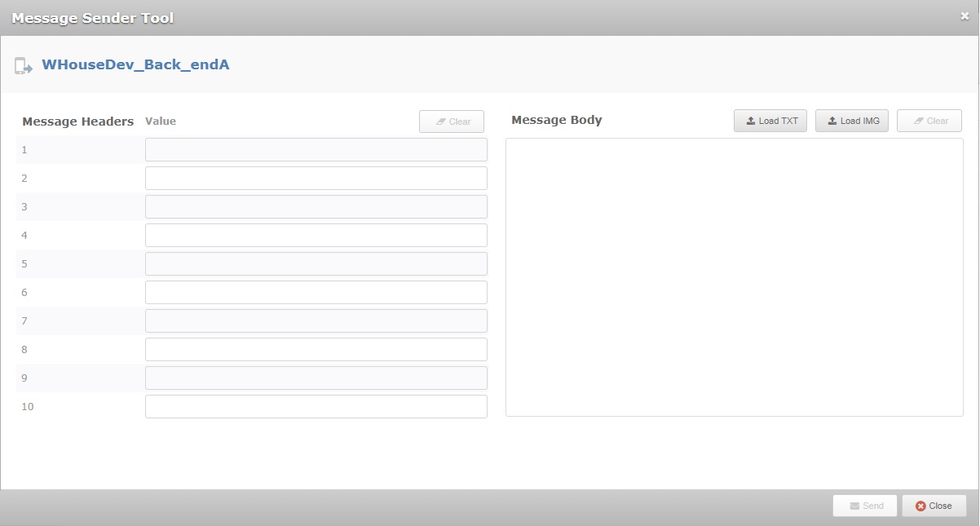Clear all message header values
Image resolution: width=980 pixels, height=526 pixels.
[451, 121]
